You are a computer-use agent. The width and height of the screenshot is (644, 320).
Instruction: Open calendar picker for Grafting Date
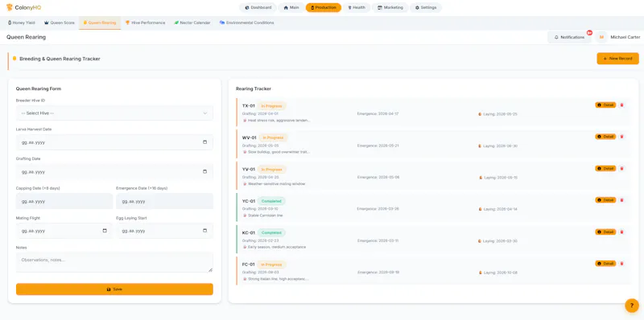coord(205,172)
